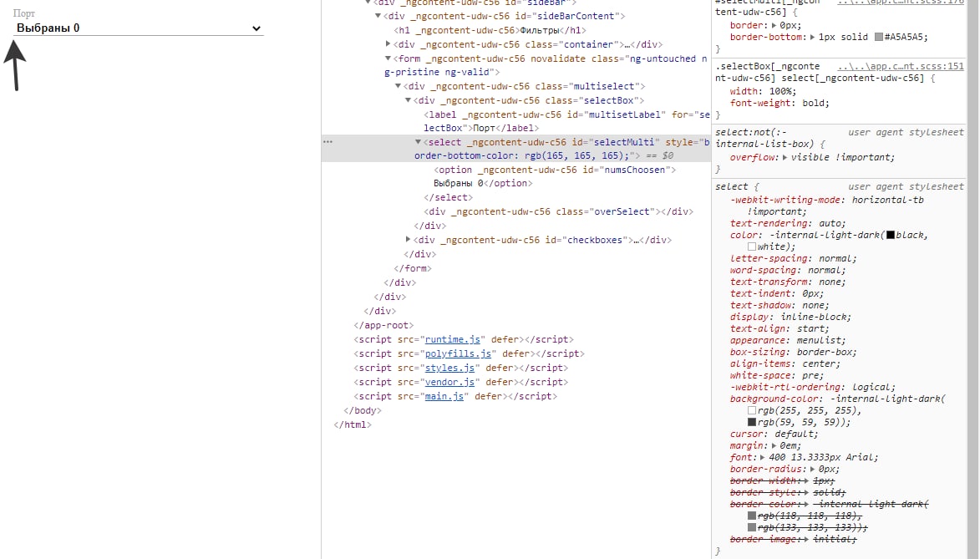Click the black swatch in color property
The width and height of the screenshot is (980, 559).
[890, 235]
